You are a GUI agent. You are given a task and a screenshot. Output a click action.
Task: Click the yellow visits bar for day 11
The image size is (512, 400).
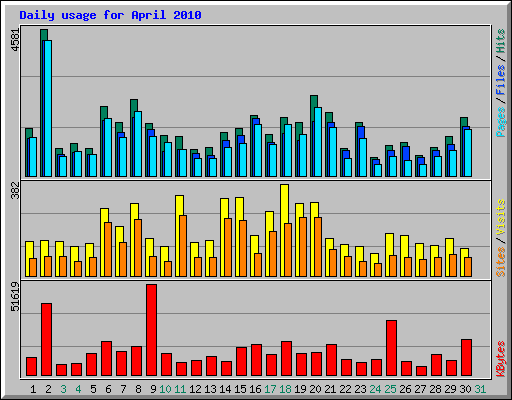[x=178, y=236]
